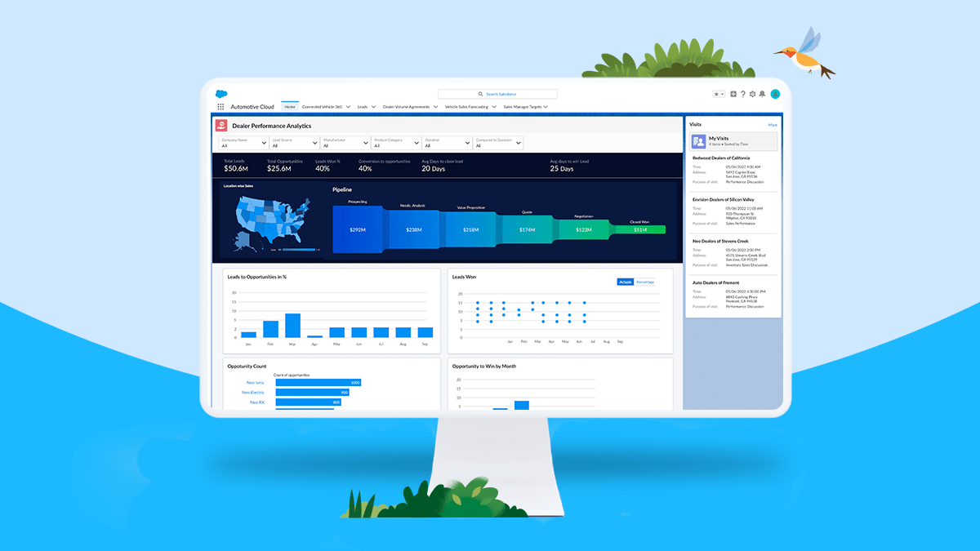The width and height of the screenshot is (980, 551).
Task: Click the Salesforce cloud logo
Action: point(221,93)
